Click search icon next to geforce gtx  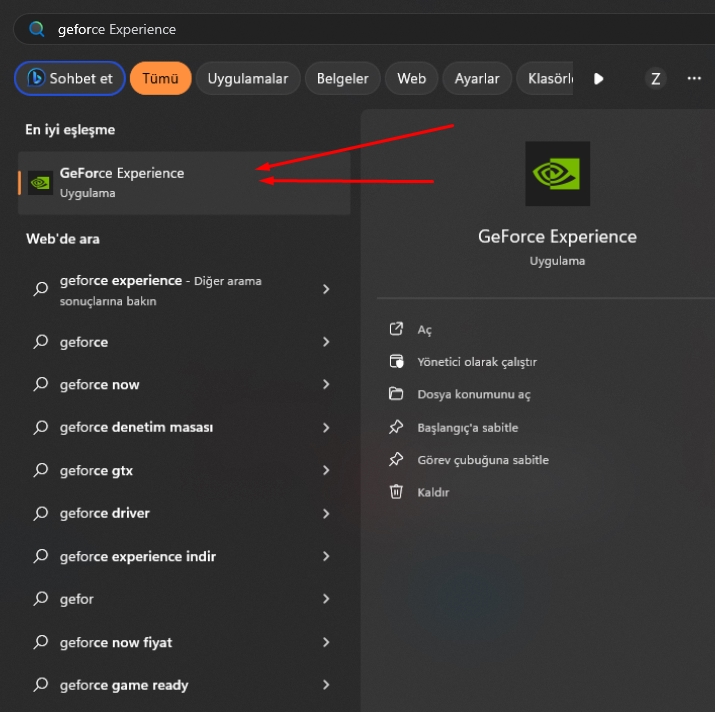(41, 470)
